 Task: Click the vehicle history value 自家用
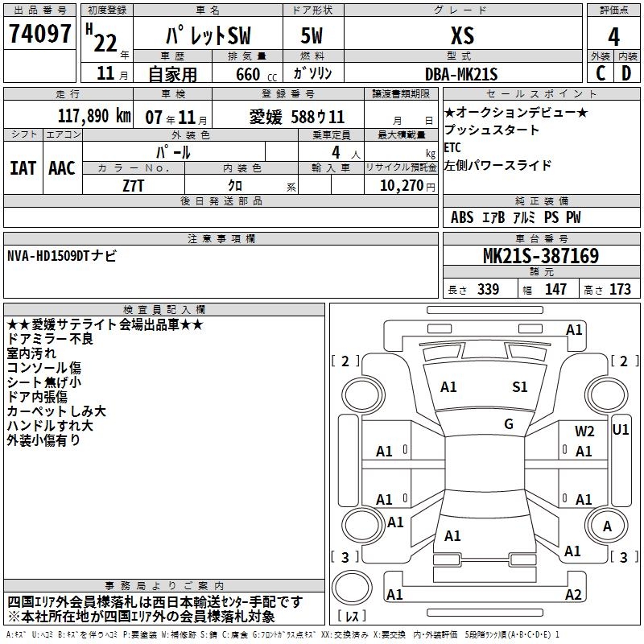173,74
